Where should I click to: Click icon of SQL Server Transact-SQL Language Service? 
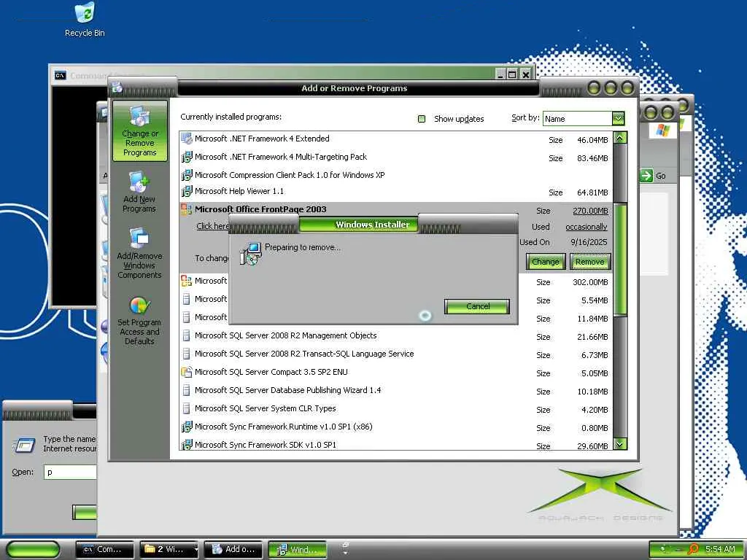[186, 354]
